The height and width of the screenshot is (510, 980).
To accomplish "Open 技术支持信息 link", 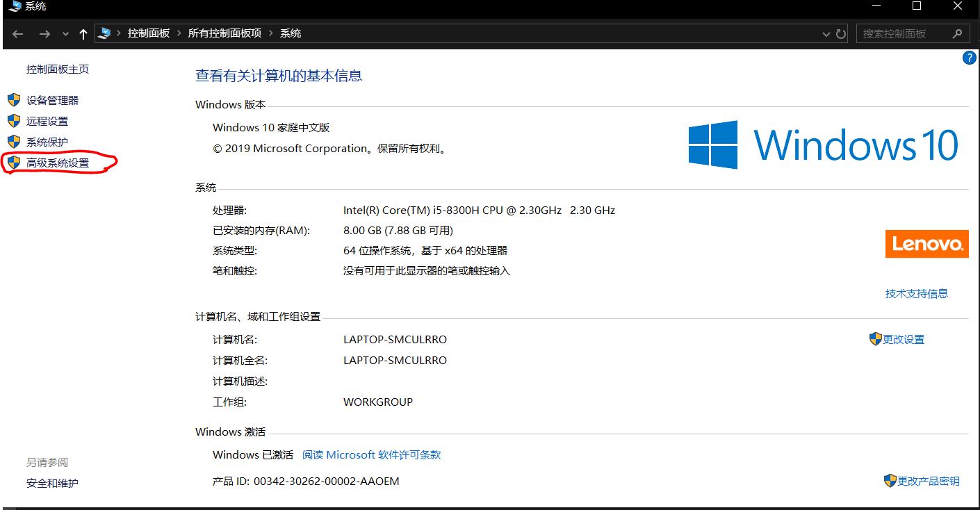I will tap(917, 293).
